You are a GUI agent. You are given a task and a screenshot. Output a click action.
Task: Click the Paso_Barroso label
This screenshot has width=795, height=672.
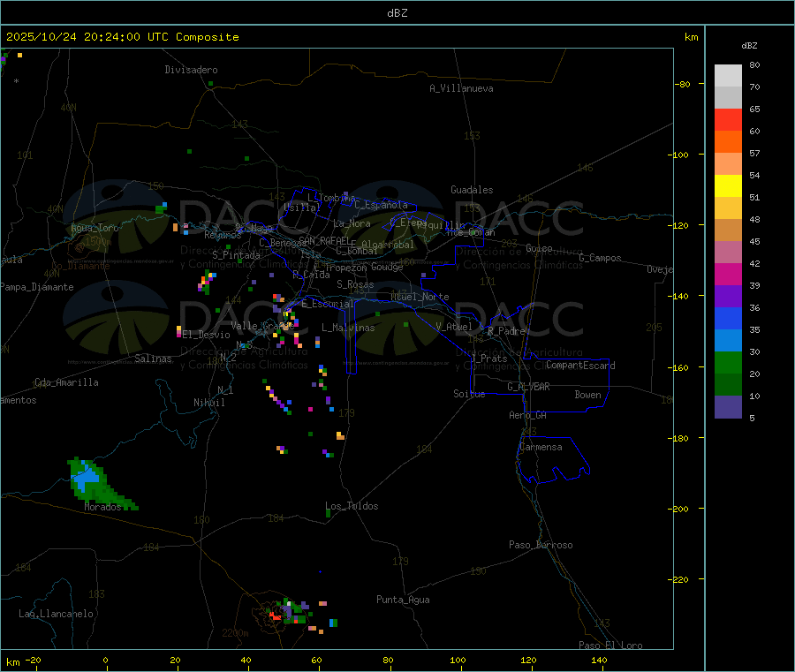coord(541,545)
